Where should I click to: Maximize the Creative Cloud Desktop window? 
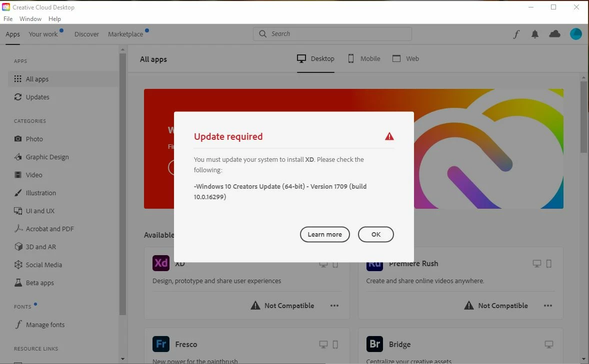coord(553,7)
